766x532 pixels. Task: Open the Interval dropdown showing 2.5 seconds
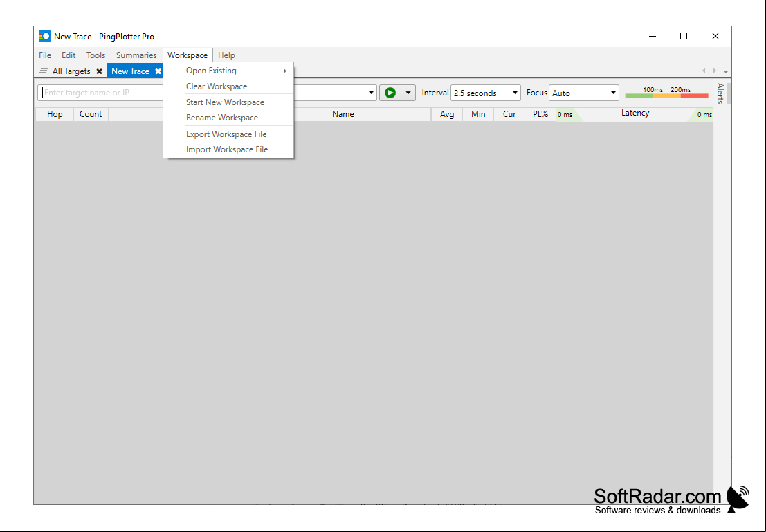coord(486,93)
